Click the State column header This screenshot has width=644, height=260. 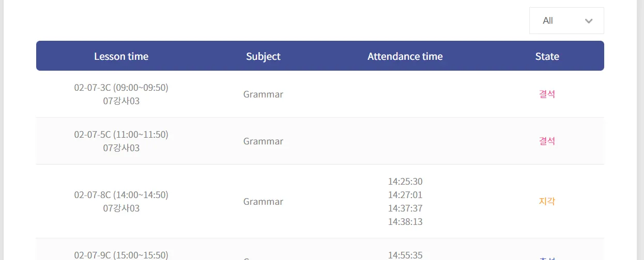pos(547,56)
